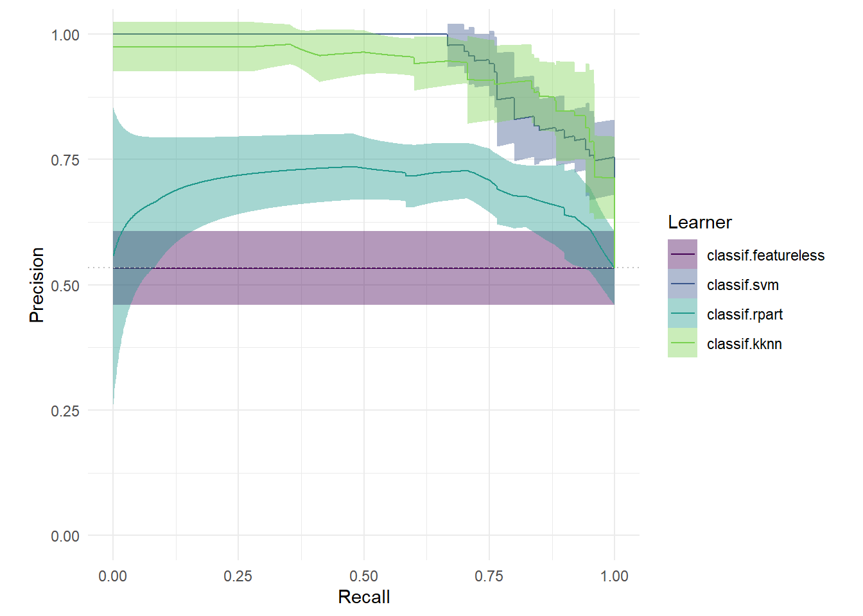Select the 0.25 tick label on the Recall axis
863x616 pixels.
[238, 576]
